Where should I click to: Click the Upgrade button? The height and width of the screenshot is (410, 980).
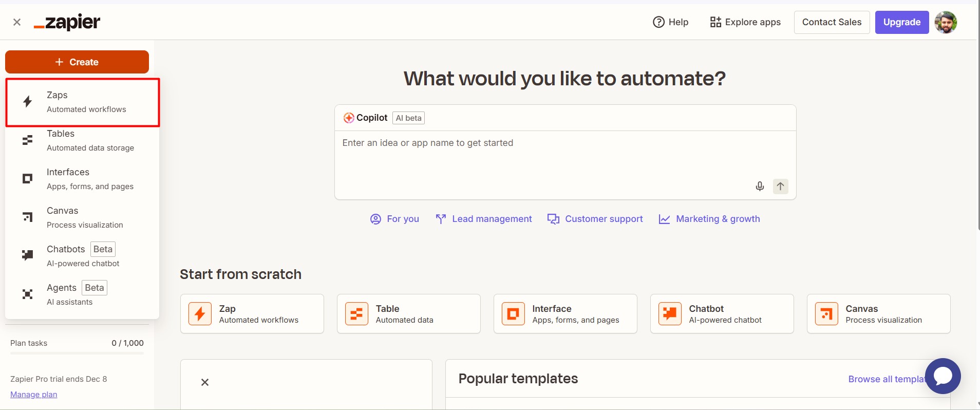click(x=901, y=22)
